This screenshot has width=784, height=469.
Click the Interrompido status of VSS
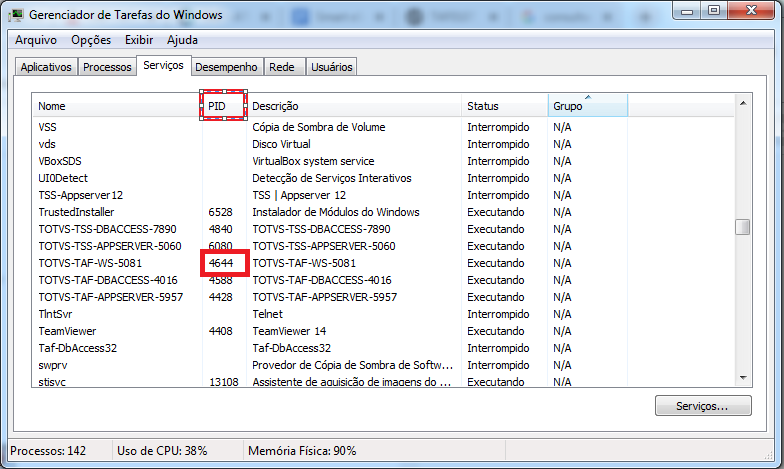(498, 127)
